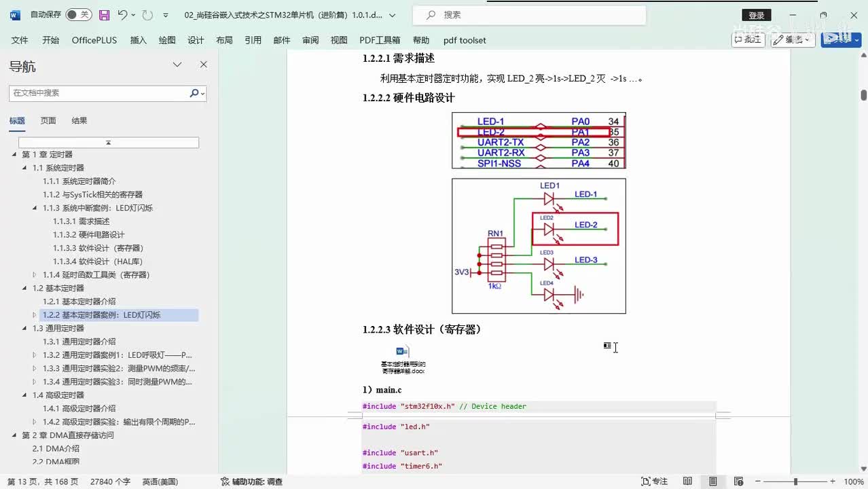868x489 pixels.
Task: Click the Redo icon
Action: point(147,14)
